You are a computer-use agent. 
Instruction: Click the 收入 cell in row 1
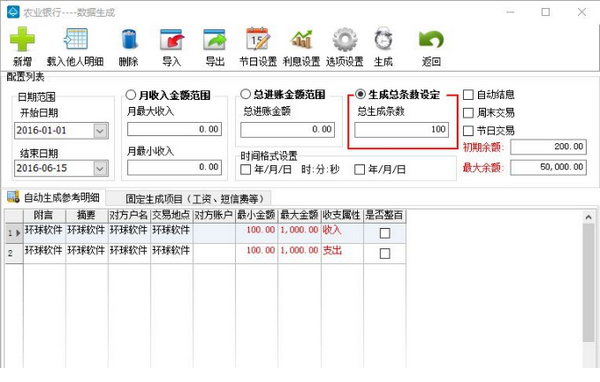[342, 233]
